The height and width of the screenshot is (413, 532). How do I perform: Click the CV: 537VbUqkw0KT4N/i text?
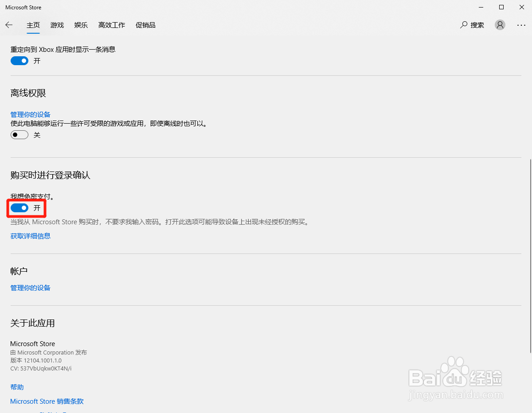41,368
